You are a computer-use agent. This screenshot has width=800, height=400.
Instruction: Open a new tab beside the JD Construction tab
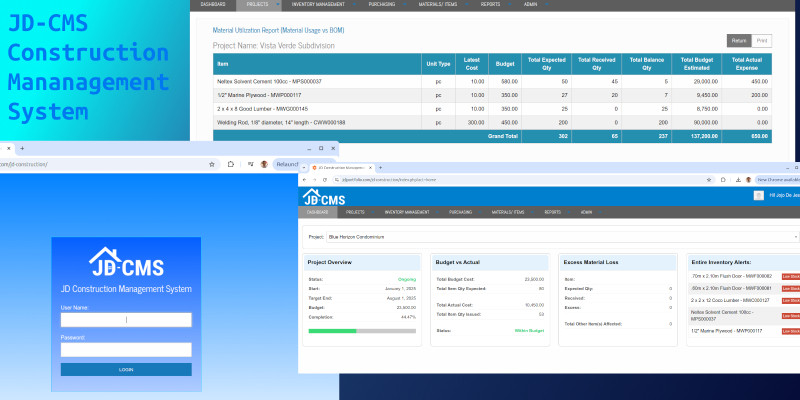[x=379, y=167]
